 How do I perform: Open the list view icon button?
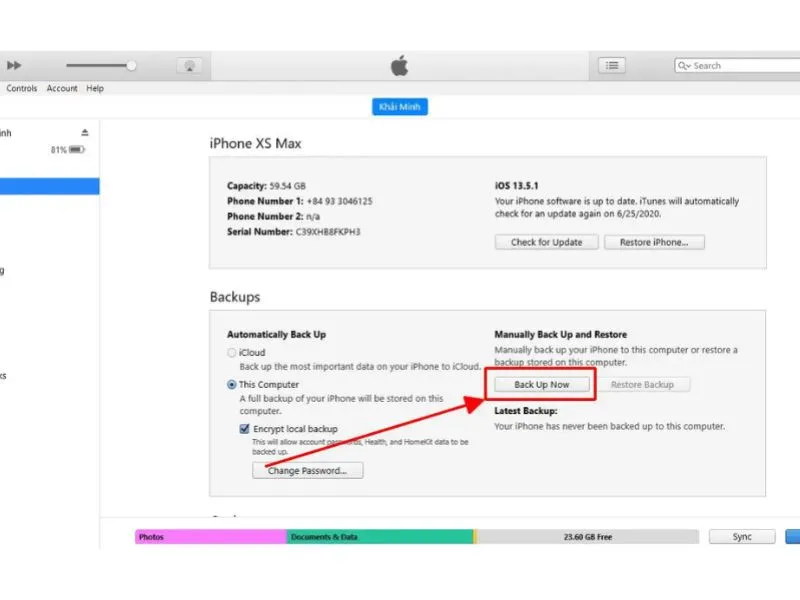coord(612,65)
